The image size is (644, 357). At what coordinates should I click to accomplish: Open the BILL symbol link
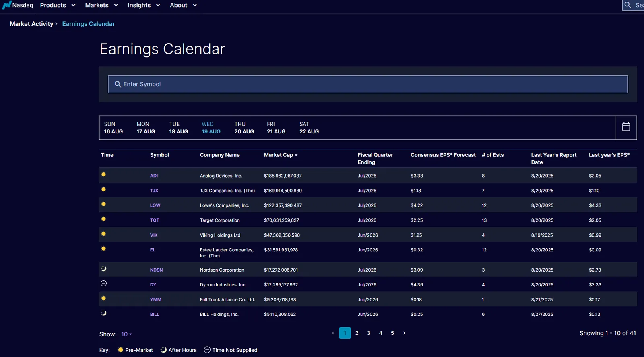[x=155, y=315]
